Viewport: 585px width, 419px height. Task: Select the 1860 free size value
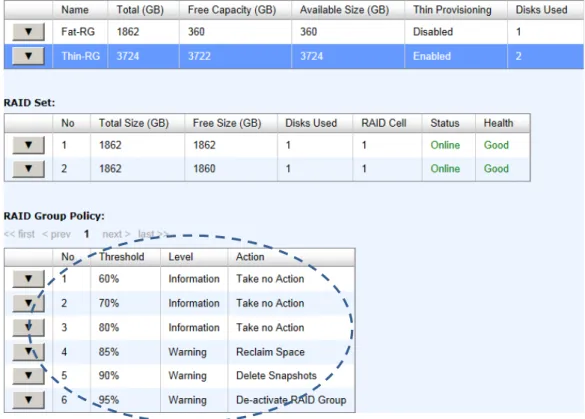tap(204, 169)
